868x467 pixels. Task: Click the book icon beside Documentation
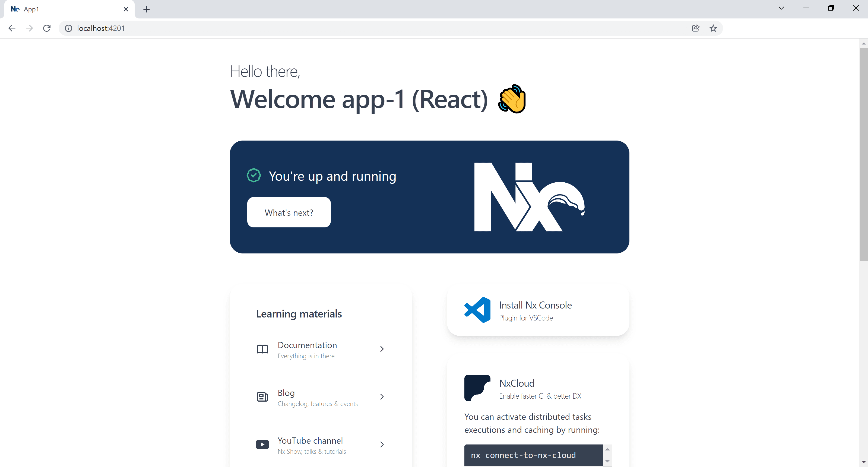click(x=262, y=349)
